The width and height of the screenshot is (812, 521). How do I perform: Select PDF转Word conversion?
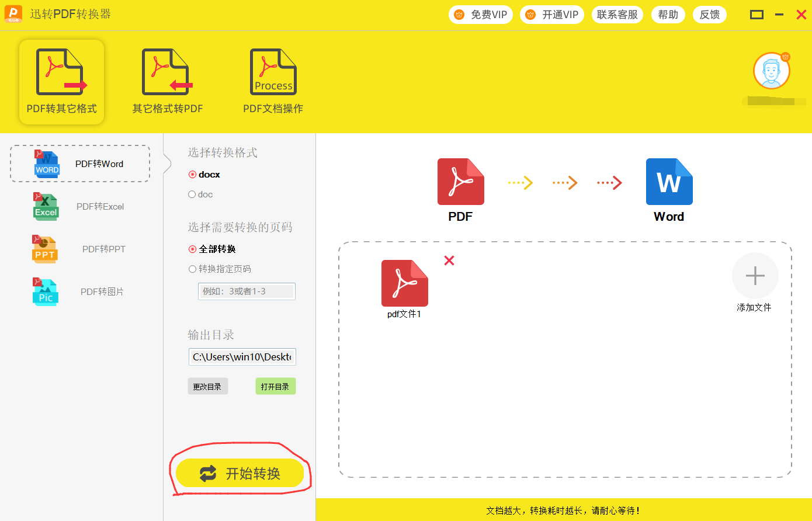pyautogui.click(x=80, y=164)
